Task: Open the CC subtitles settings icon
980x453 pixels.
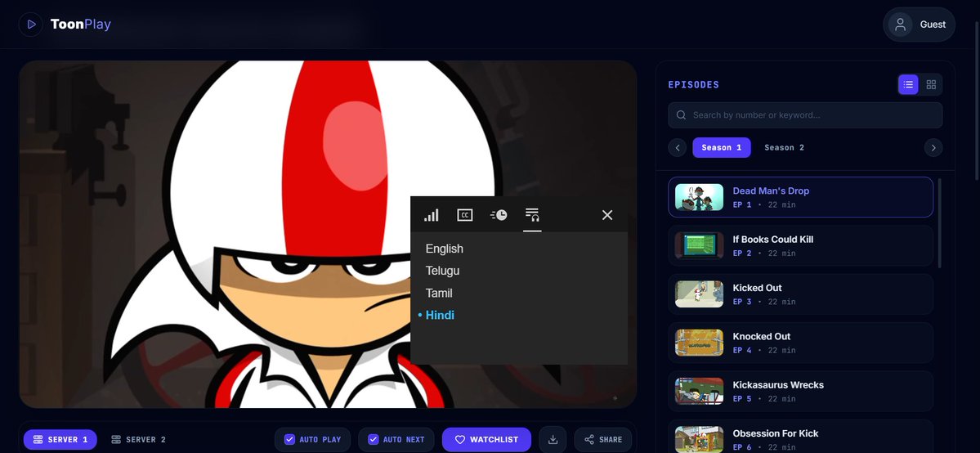Action: point(465,215)
